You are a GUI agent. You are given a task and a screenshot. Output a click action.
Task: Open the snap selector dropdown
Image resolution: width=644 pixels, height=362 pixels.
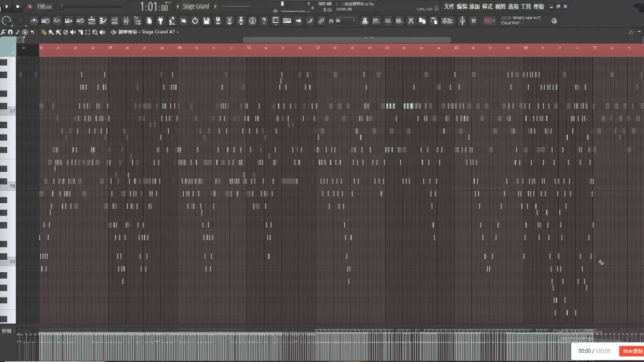tap(344, 21)
